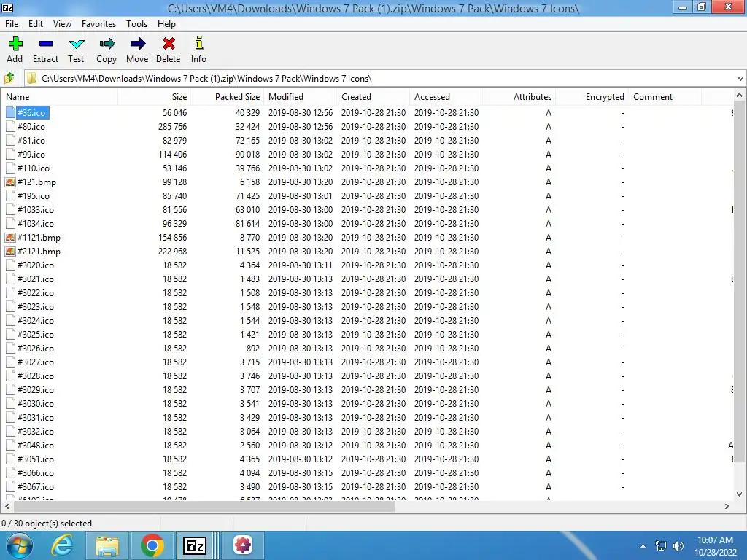
Task: Launch Internet Explorer from taskbar
Action: 63,545
